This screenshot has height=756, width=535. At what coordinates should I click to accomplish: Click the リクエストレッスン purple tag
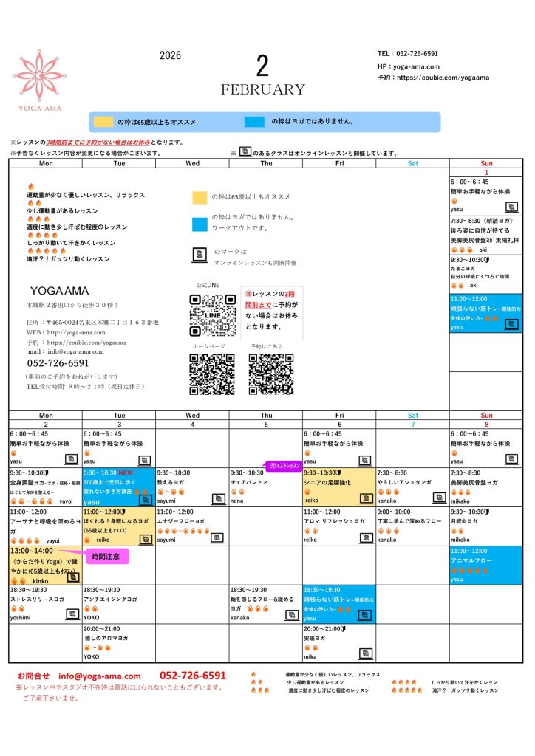283,466
